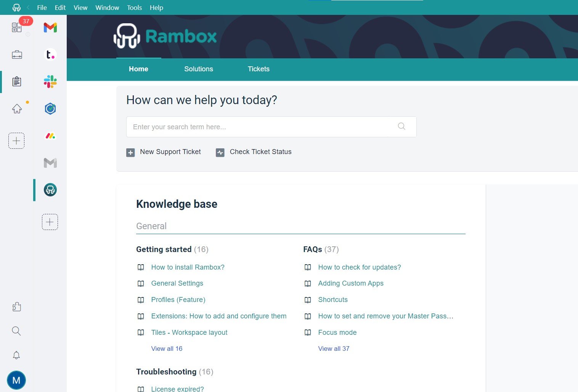Click the Rambox logo in menu bar
The image size is (578, 392).
coord(16,8)
